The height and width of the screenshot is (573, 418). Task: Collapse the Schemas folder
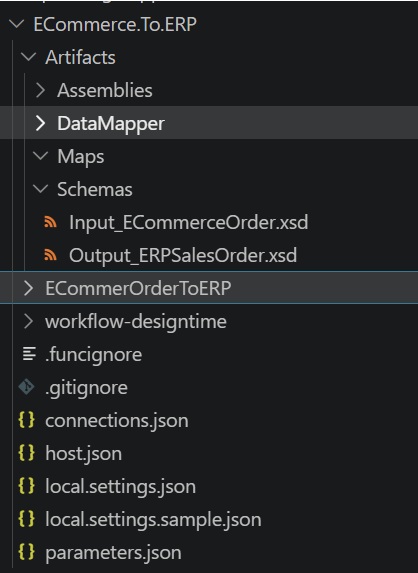40,189
